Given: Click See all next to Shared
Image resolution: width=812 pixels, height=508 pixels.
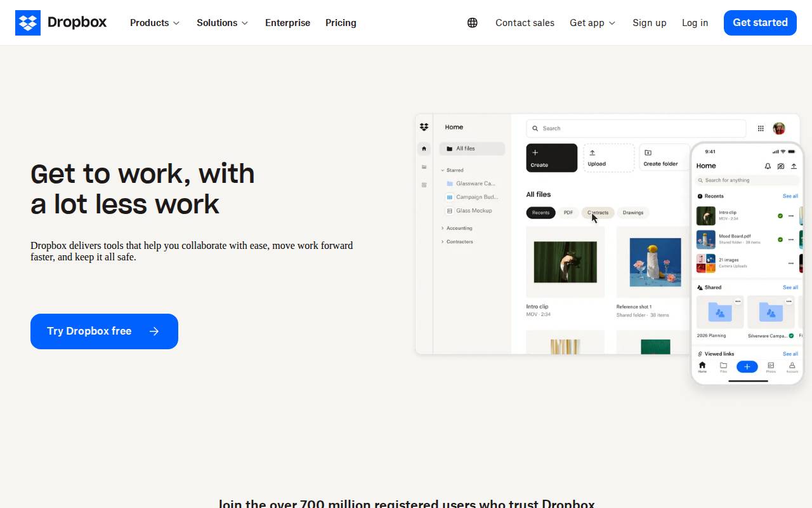Looking at the screenshot, I should [790, 288].
